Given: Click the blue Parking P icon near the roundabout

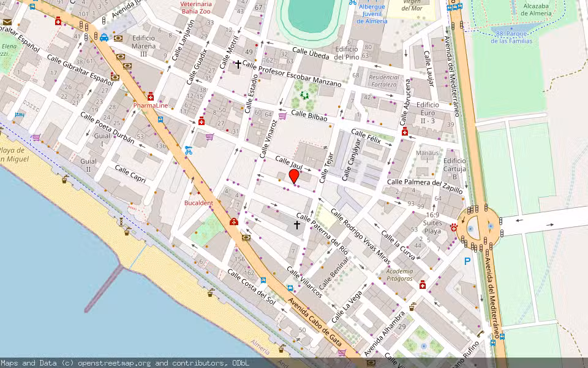Looking at the screenshot, I should [x=467, y=260].
